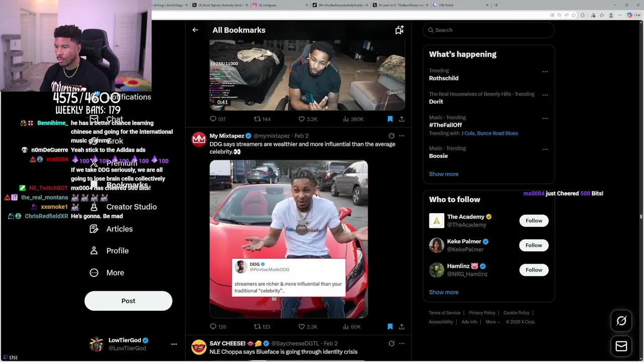Viewport: 644px width, 362px height.
Task: Open the #TheFallOff trending topic
Action: pos(445,125)
